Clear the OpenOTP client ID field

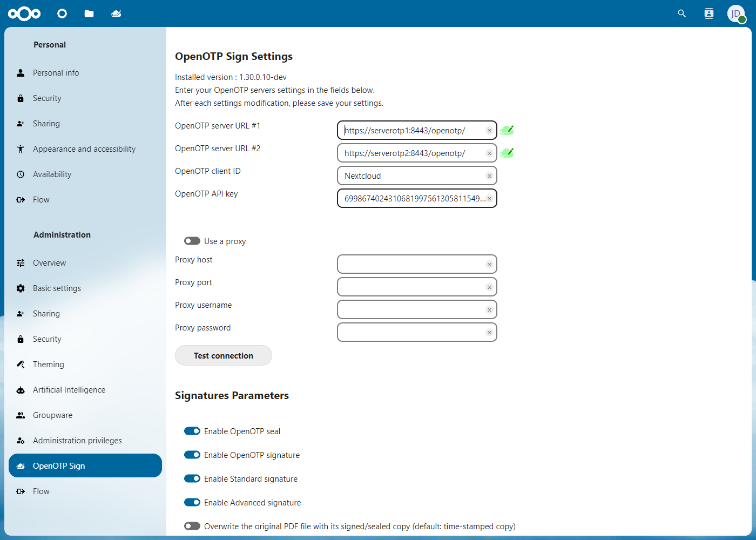489,176
